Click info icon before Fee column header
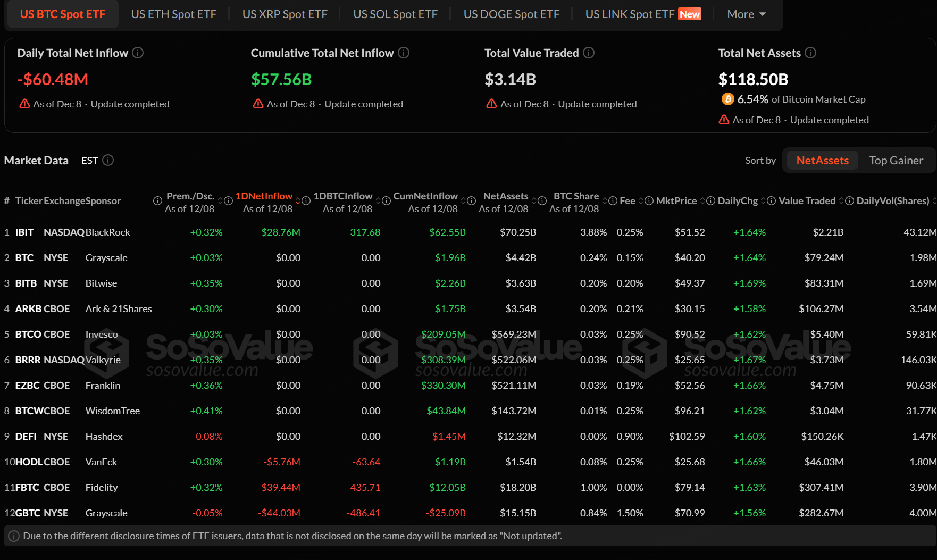Image resolution: width=937 pixels, height=560 pixels. tap(613, 201)
